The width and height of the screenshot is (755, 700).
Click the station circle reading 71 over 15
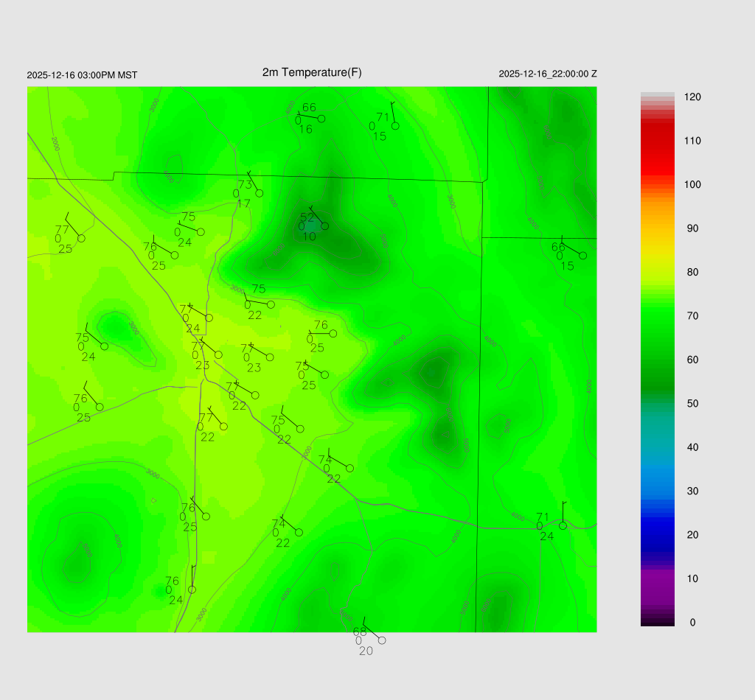point(395,126)
